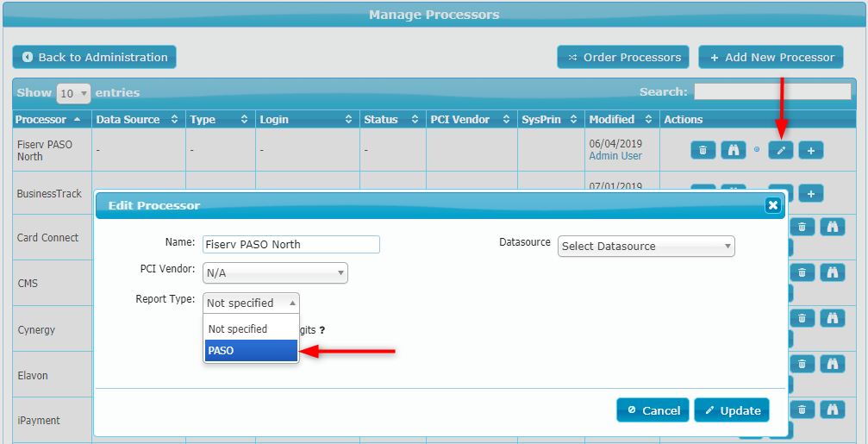Click the CMS processor name
This screenshot has width=868, height=444.
27,284
